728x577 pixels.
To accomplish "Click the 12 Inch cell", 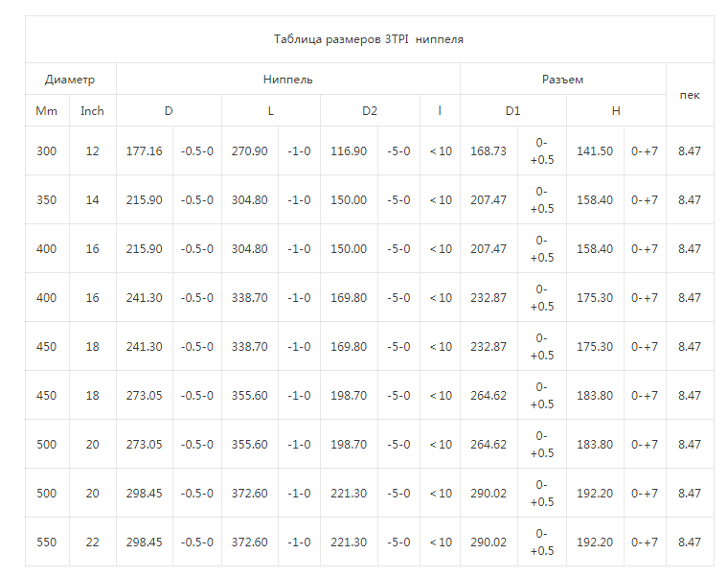I will (x=92, y=151).
